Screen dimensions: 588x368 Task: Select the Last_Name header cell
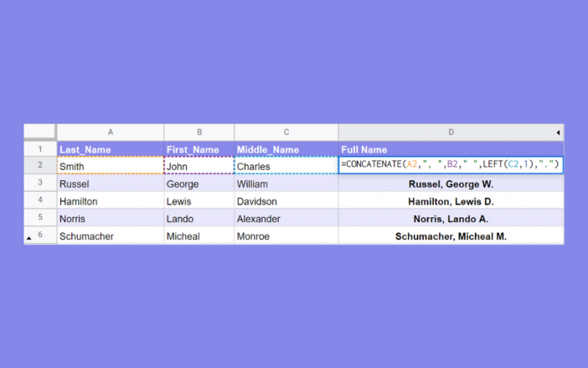click(x=110, y=149)
